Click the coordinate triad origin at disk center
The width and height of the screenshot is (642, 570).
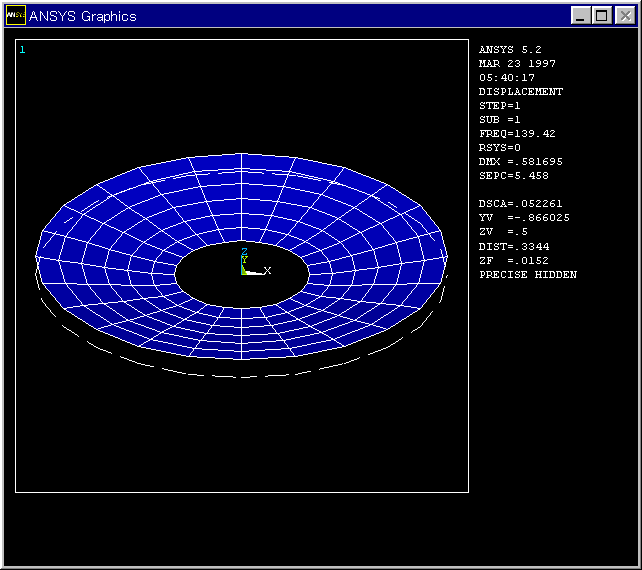tap(244, 271)
